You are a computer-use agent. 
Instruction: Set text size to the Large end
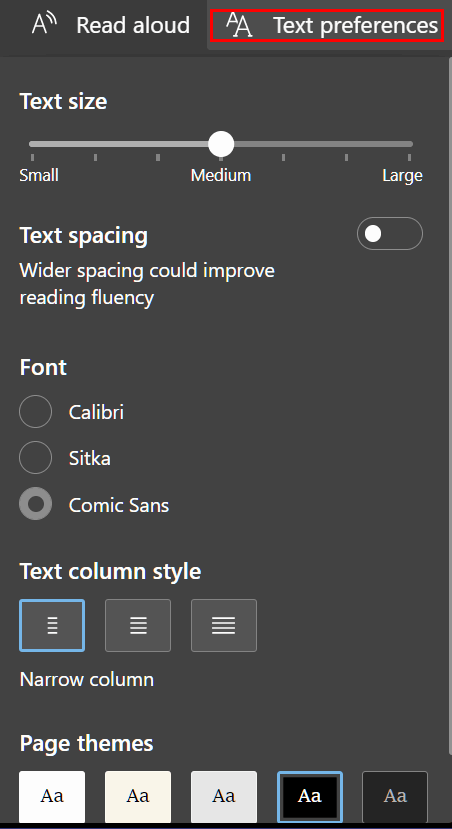coord(409,144)
